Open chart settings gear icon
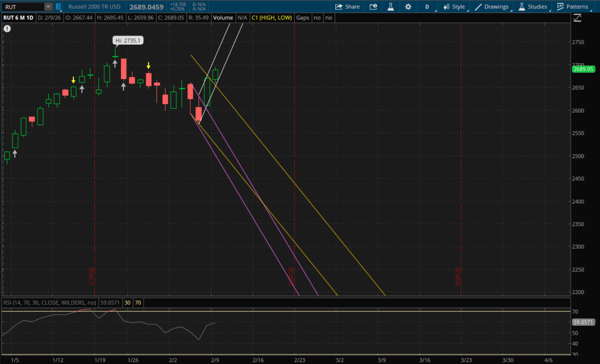This screenshot has height=364, width=600. (x=408, y=7)
